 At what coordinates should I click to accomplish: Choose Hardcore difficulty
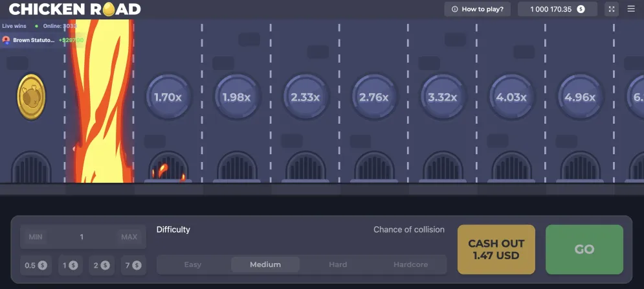(x=411, y=264)
